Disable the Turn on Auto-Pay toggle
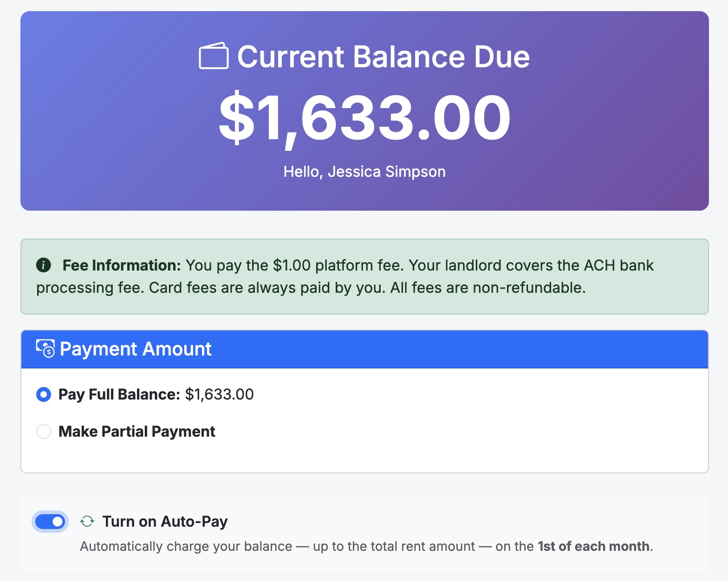 [50, 521]
